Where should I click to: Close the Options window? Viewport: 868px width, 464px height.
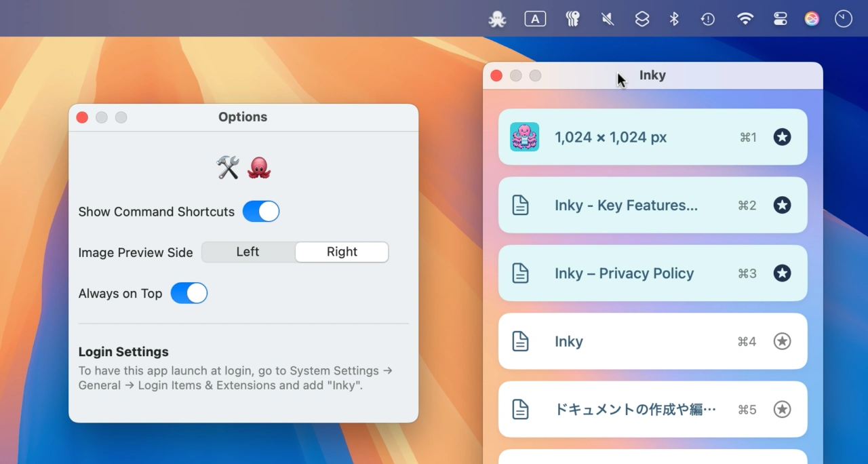click(82, 117)
